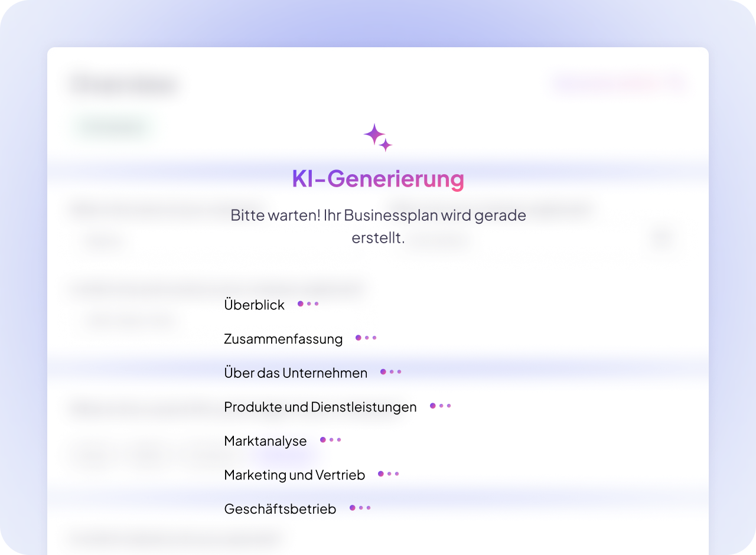
Task: Click loading dots after Über das Unternehmen
Action: [x=391, y=372]
